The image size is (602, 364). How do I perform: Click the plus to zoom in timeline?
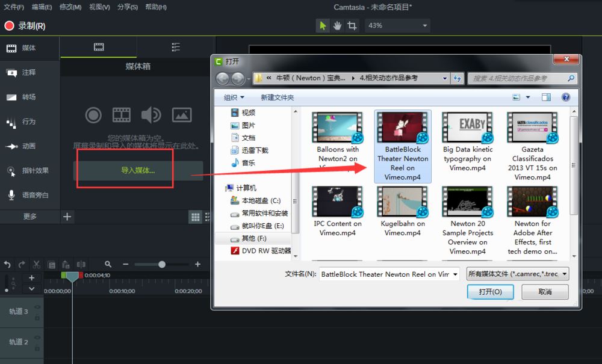tap(197, 264)
